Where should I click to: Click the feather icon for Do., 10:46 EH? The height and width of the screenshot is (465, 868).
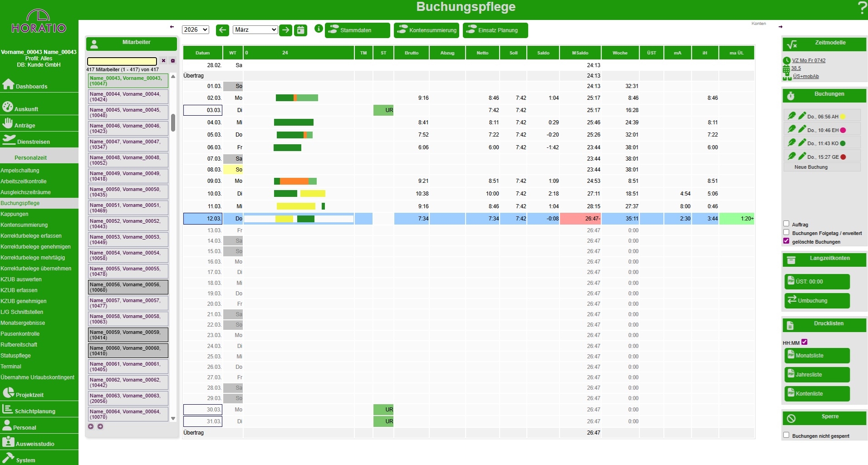[792, 129]
